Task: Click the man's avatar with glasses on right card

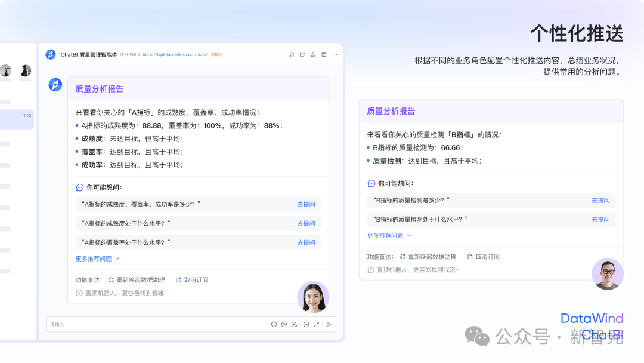Action: click(x=608, y=274)
